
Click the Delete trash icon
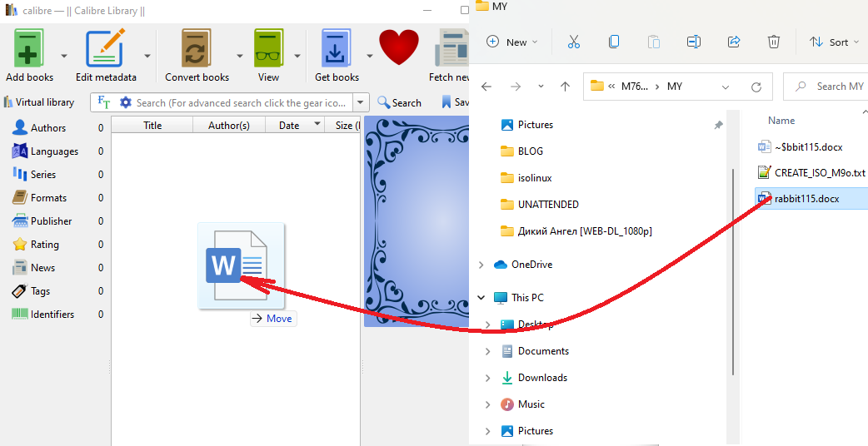tap(773, 42)
